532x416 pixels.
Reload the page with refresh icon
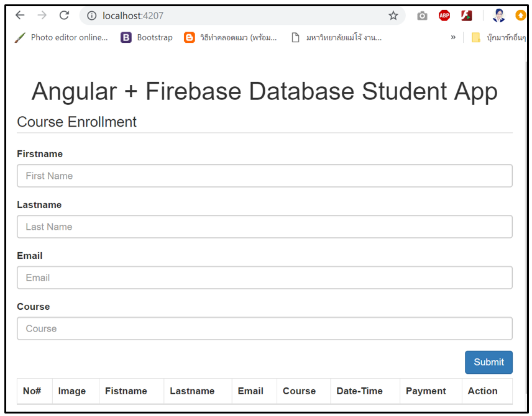64,16
